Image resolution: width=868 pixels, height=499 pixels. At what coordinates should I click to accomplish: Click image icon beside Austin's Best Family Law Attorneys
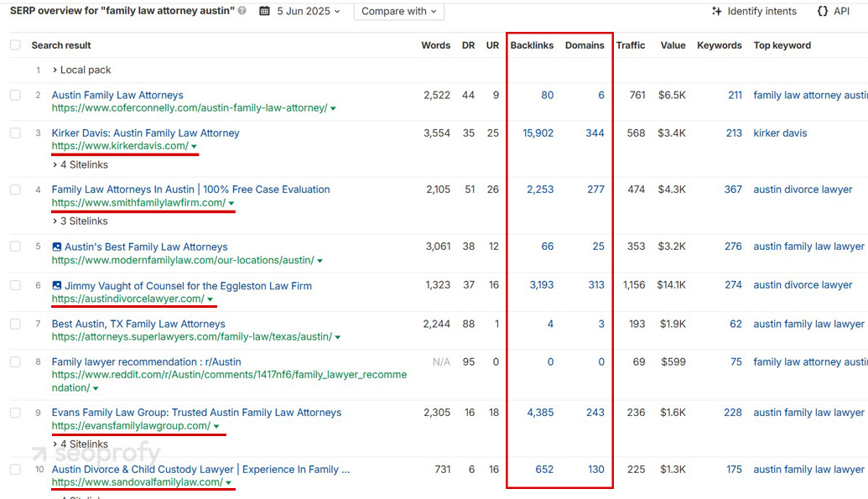(56, 247)
